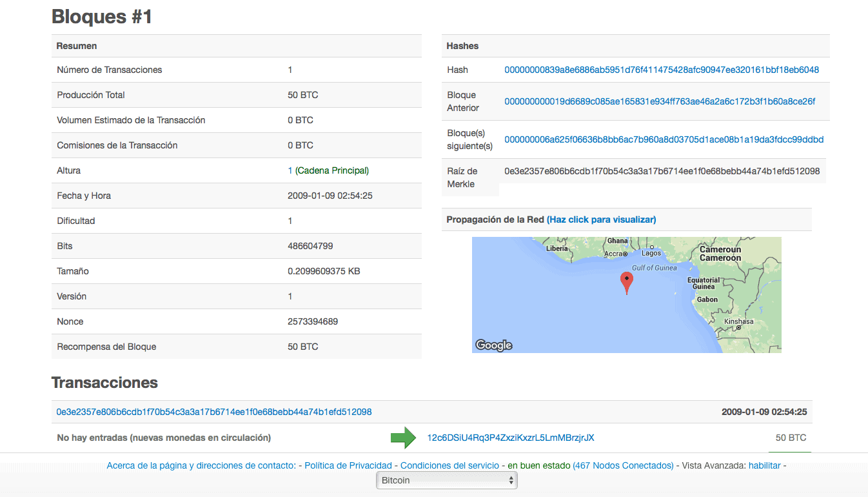
Task: Open the next block hash link
Action: 664,139
